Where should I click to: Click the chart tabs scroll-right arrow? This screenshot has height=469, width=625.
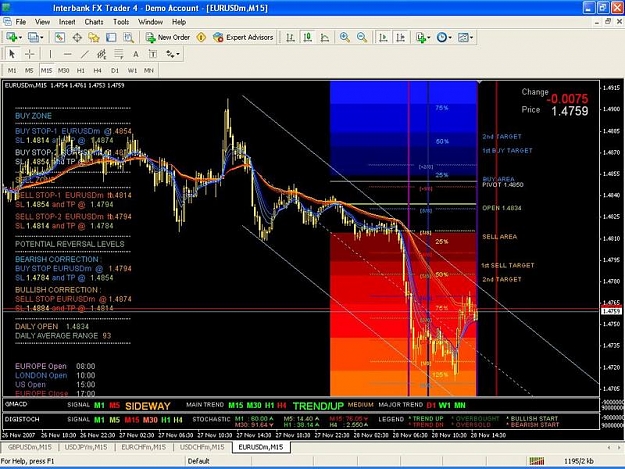tap(619, 447)
